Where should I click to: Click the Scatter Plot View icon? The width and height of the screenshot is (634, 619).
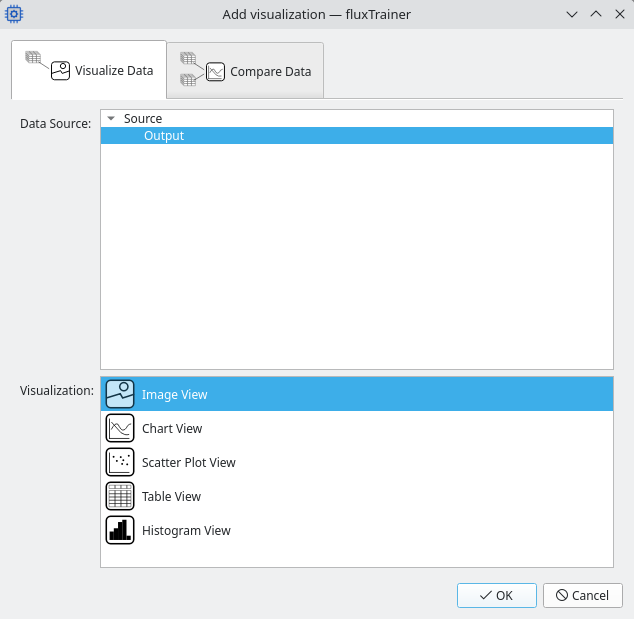pyautogui.click(x=120, y=462)
